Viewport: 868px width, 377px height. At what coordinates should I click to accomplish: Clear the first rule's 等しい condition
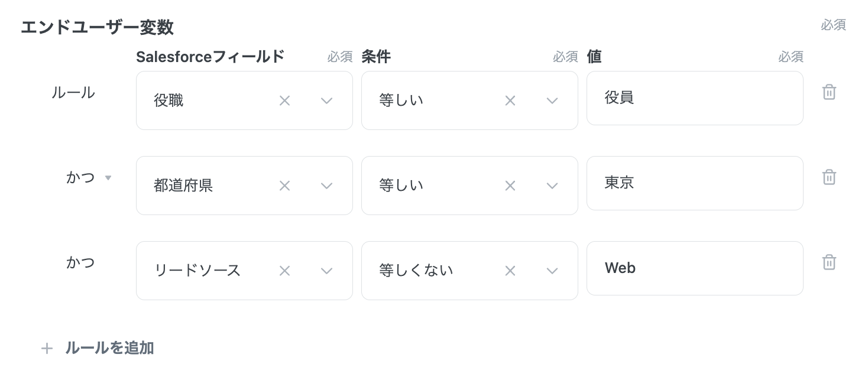[510, 101]
